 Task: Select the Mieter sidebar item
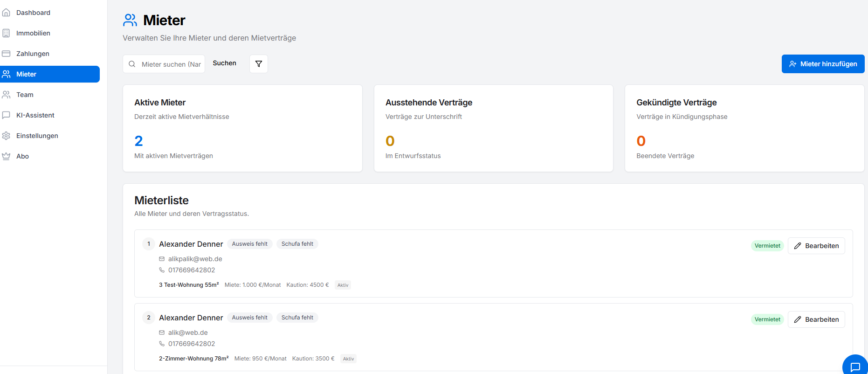(x=50, y=74)
